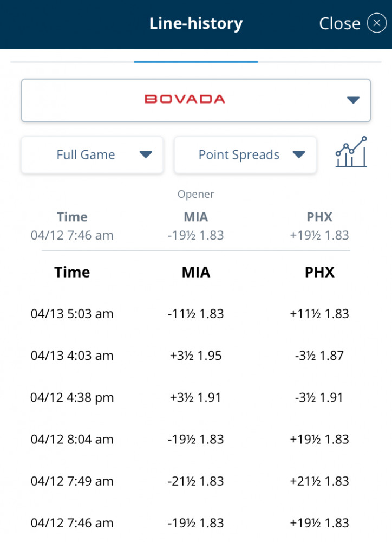Select the active middle tab underline
392x542 pixels.
pos(196,62)
